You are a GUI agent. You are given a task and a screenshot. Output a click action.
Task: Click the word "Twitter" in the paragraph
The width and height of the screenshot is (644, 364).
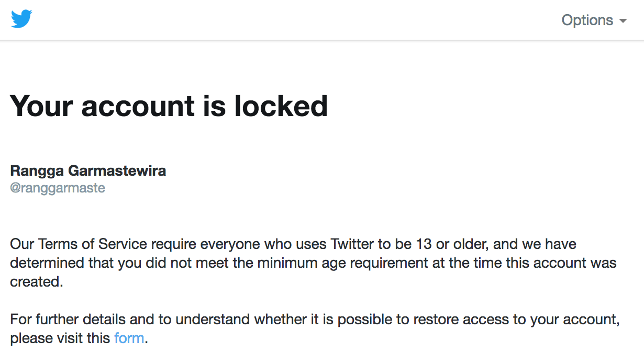(x=352, y=244)
